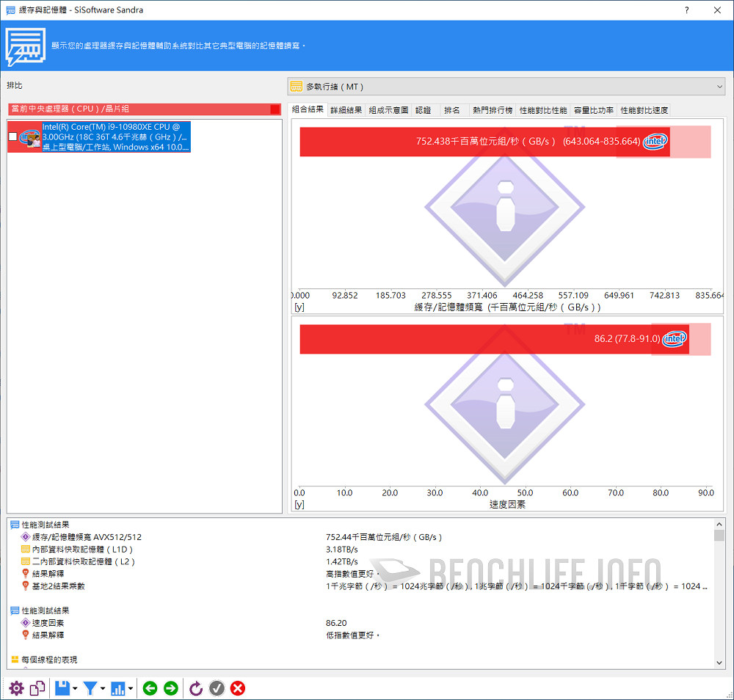Click the blue filter funnel icon

(x=90, y=688)
